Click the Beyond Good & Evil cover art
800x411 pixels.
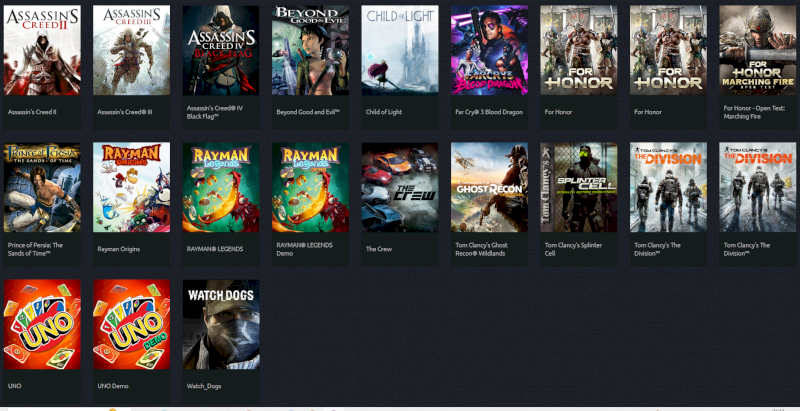310,50
